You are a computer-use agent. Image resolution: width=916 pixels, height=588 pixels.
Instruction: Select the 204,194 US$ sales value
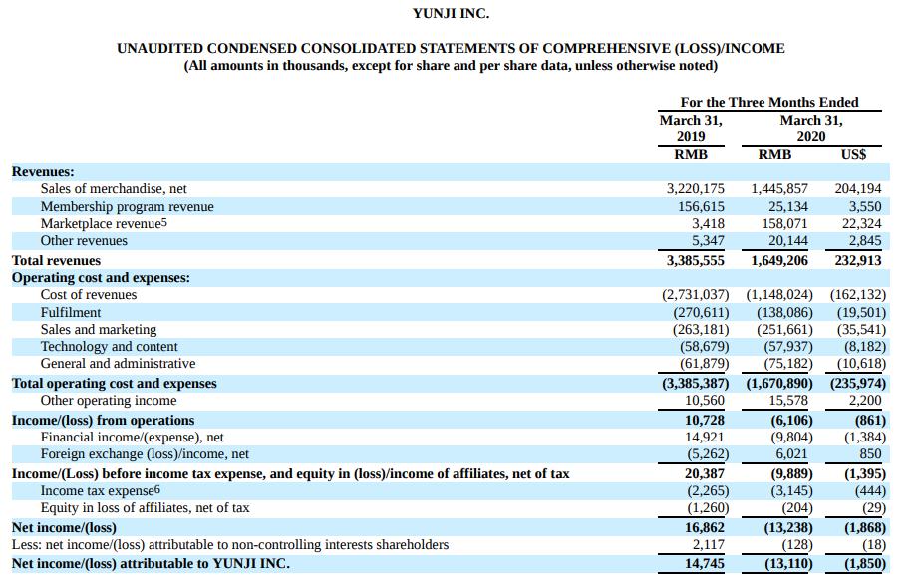coord(858,189)
